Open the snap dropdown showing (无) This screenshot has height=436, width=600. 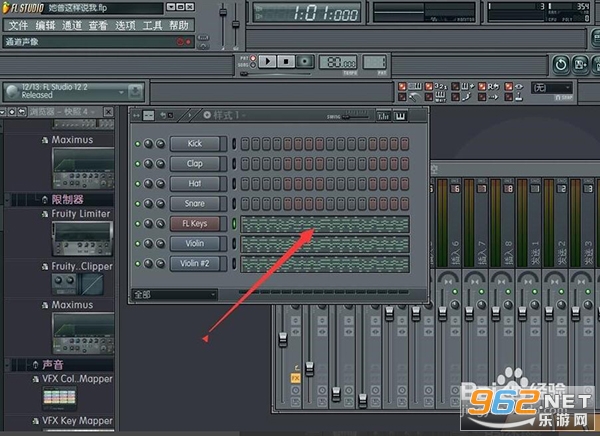pos(551,88)
